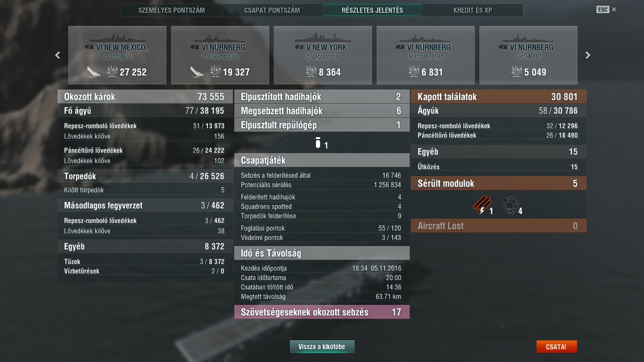The width and height of the screenshot is (644, 362).
Task: Click the sinking ship icon on csabrigela card
Action: point(93,72)
